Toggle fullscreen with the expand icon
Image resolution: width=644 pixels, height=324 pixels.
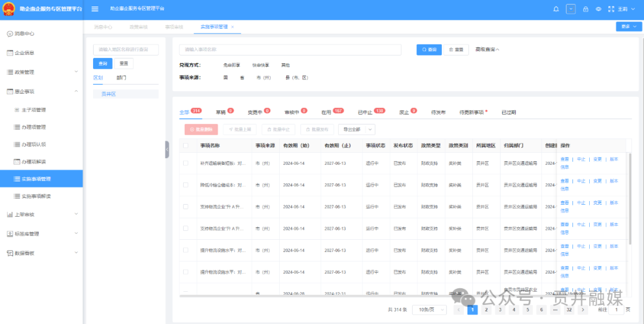(611, 9)
